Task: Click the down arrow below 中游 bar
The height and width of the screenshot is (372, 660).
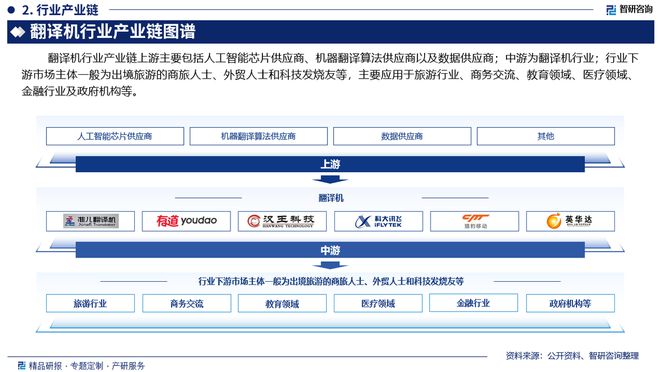Action: [x=330, y=265]
